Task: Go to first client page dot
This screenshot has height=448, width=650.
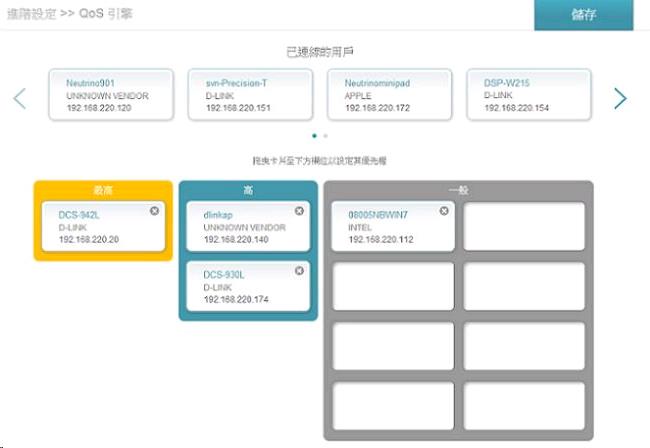Action: point(314,136)
